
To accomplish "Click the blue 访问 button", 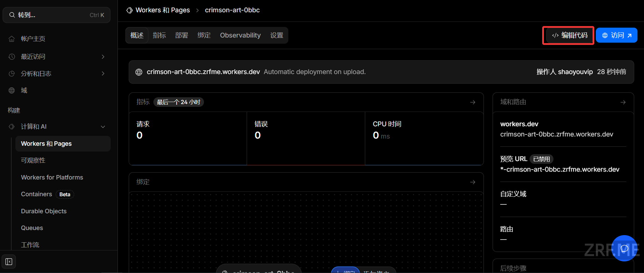I will pos(617,35).
